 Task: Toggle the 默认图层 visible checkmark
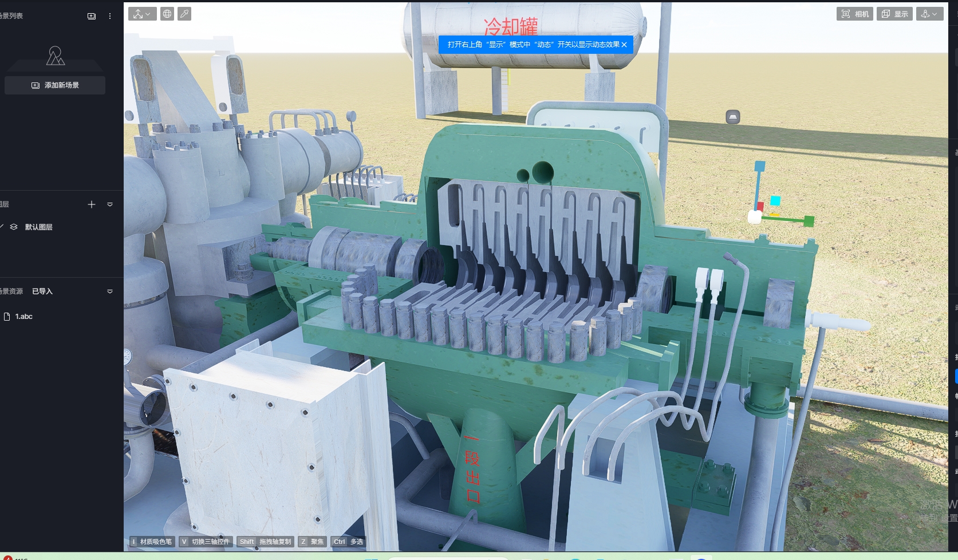pyautogui.click(x=2, y=227)
